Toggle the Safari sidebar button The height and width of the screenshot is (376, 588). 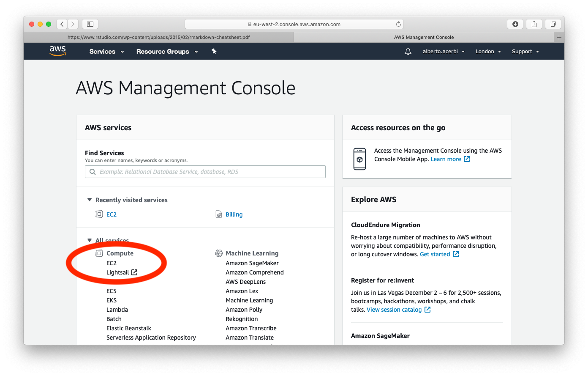90,24
